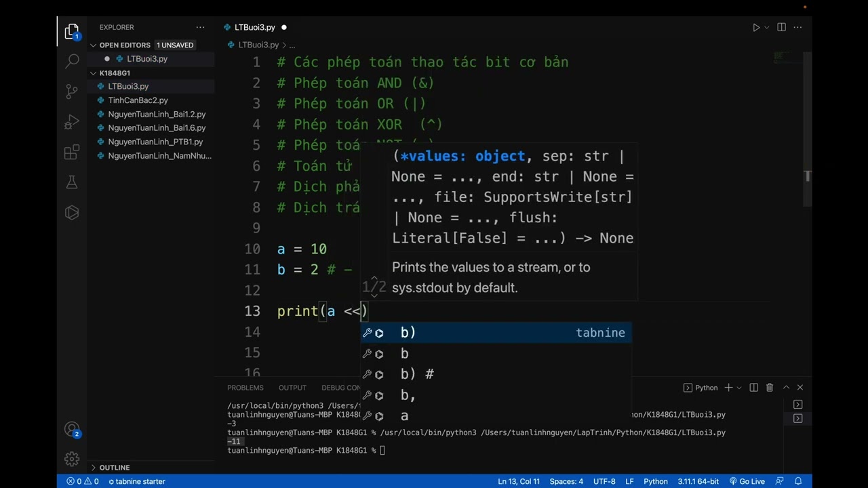868x488 pixels.
Task: Click unsaved dot on LTBuoi3.py tab
Action: tap(283, 28)
